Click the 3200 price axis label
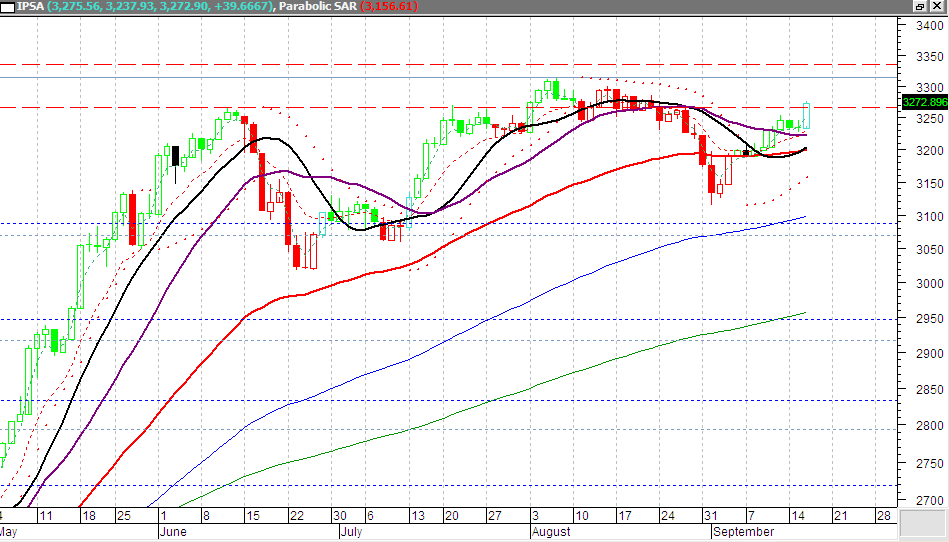This screenshot has height=542, width=949. [930, 150]
